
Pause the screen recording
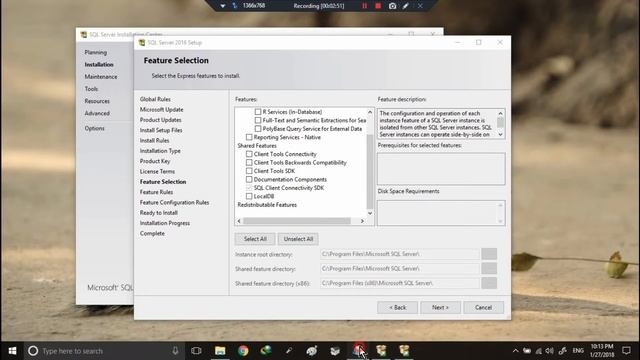tap(364, 6)
